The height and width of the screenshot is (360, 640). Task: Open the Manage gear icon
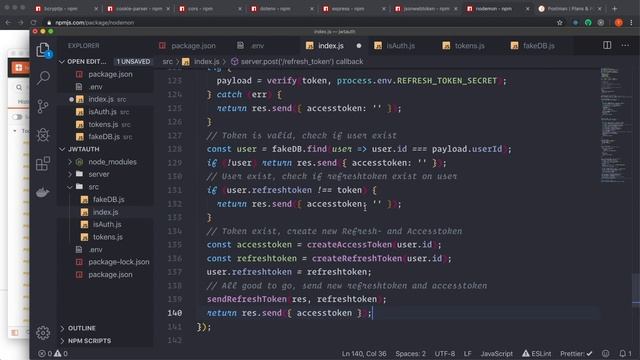point(43,333)
